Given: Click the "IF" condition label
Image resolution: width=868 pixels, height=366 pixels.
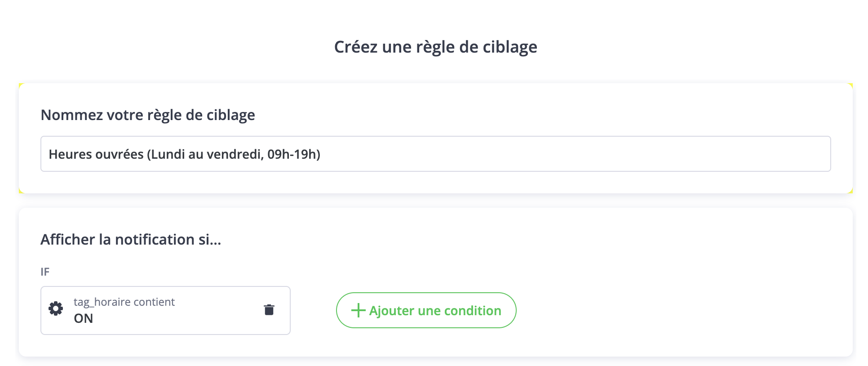Looking at the screenshot, I should [x=45, y=272].
